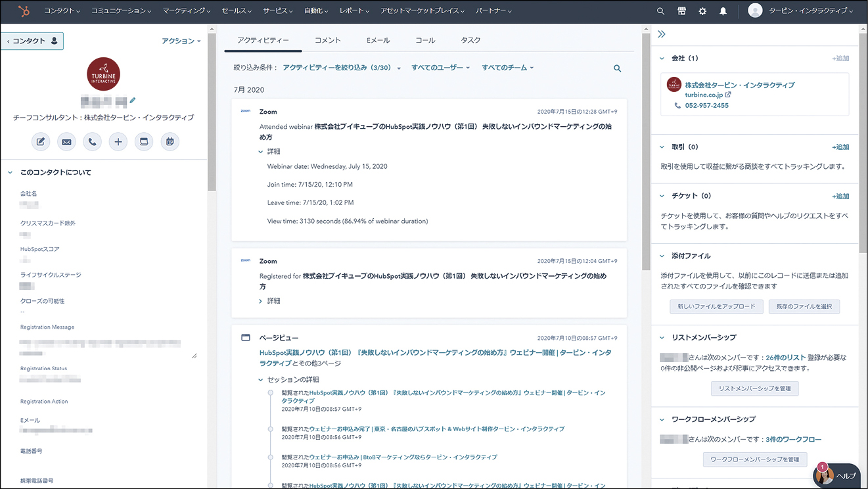This screenshot has width=868, height=489.
Task: Open the すべてのチーム dropdown
Action: click(507, 68)
